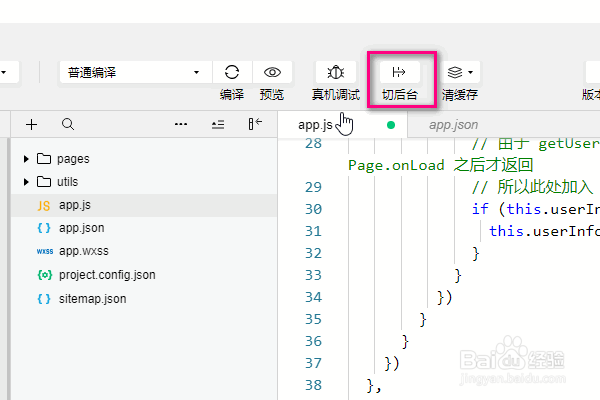The image size is (600, 400).
Task: Select the utils folder row
Action: point(144,181)
